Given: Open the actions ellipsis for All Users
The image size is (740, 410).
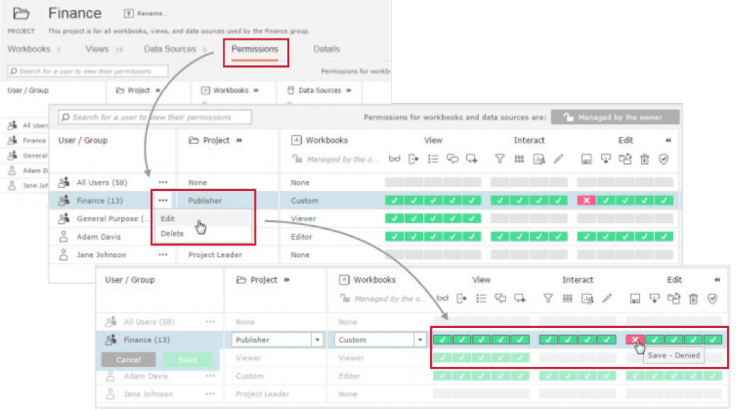Looking at the screenshot, I should 162,183.
